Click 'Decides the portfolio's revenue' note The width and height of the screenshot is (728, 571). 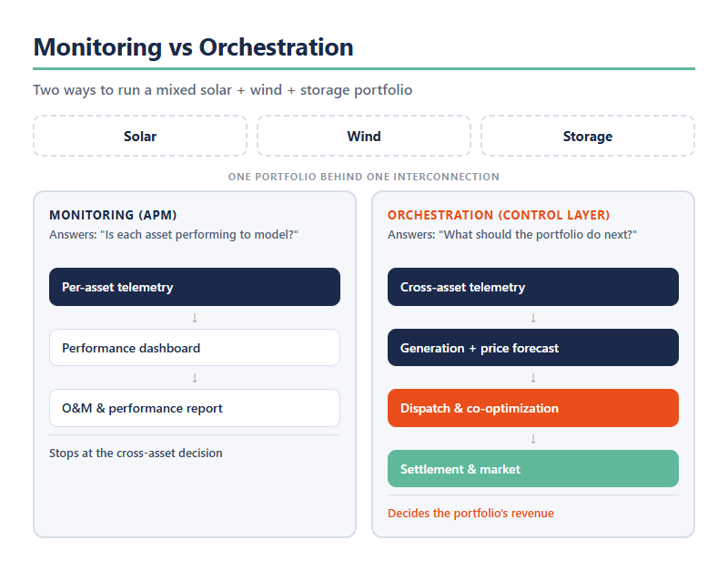(470, 513)
